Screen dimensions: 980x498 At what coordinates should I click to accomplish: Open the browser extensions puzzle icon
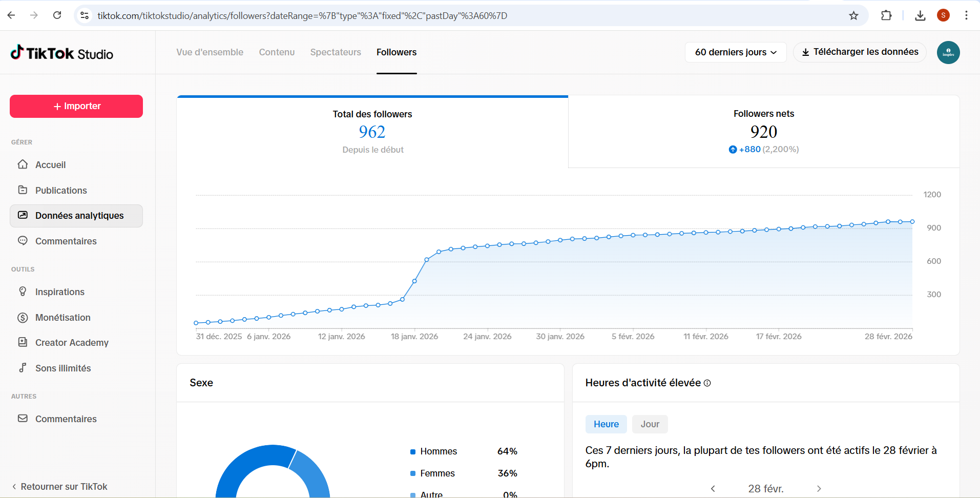(x=886, y=15)
